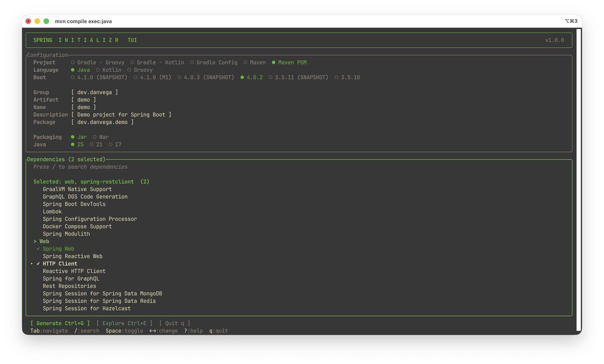
Task: Select Boot version 4.0.2
Action: pyautogui.click(x=252, y=77)
